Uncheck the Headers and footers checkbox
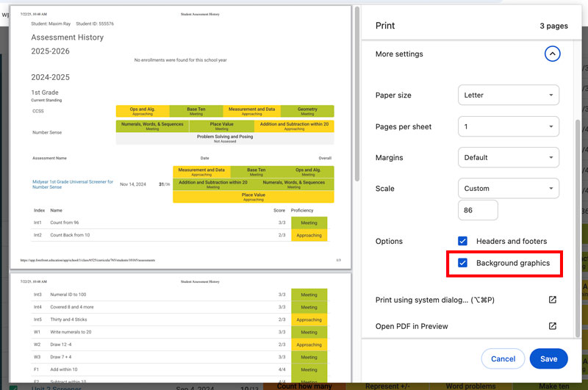Screen dimensions: 588x390 pos(463,241)
